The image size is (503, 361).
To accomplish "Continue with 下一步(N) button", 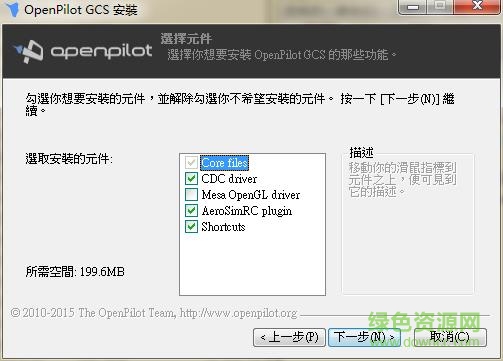I will coord(364,337).
